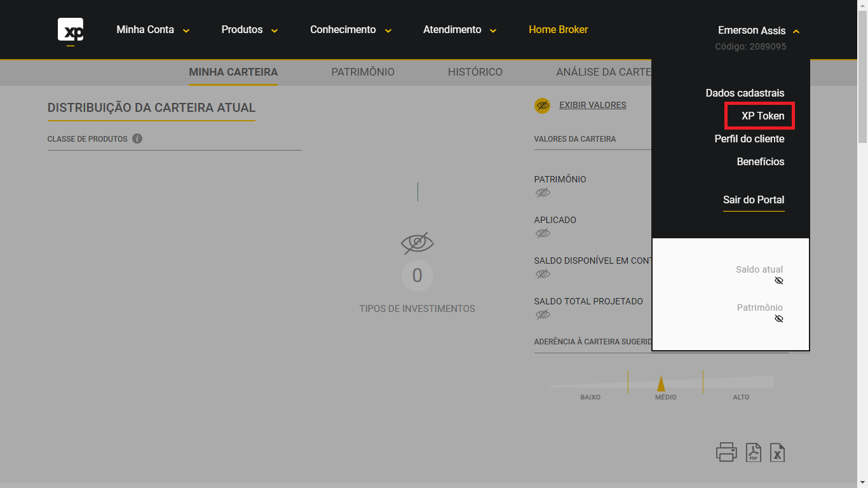Switch to the Minha Carteira tab
This screenshot has width=868, height=488.
tap(233, 72)
